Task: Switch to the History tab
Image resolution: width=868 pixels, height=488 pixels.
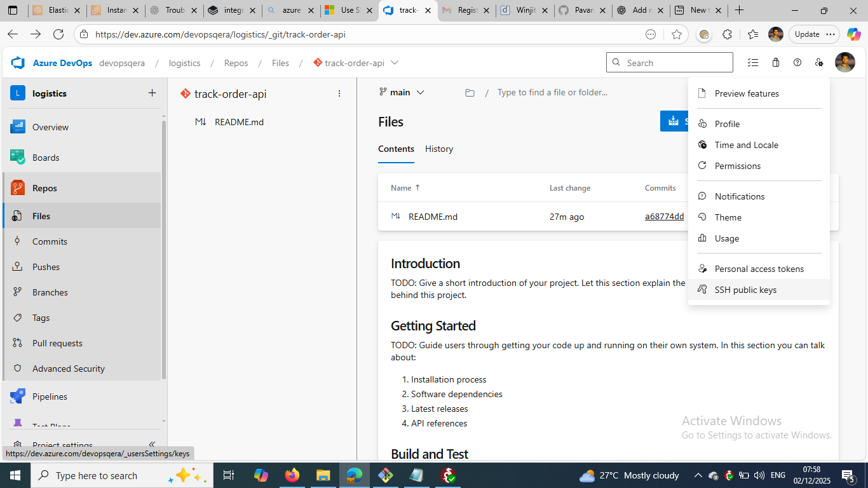Action: click(439, 149)
